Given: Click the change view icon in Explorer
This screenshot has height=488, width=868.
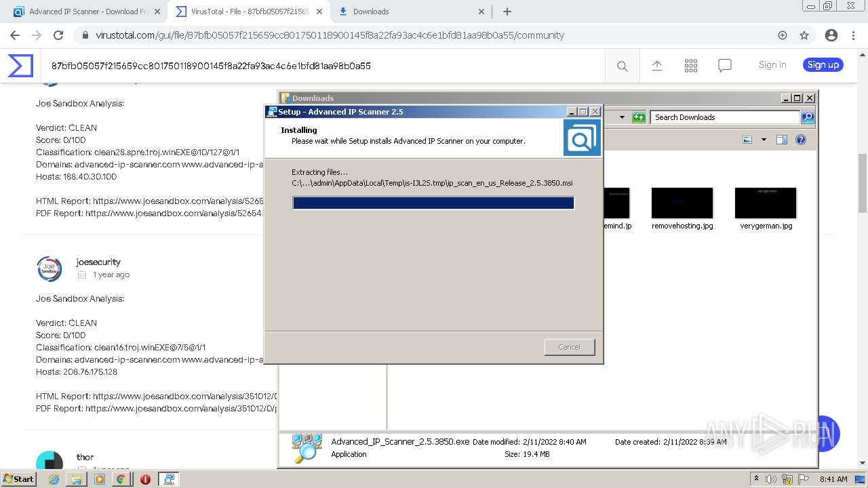Looking at the screenshot, I should [x=747, y=140].
